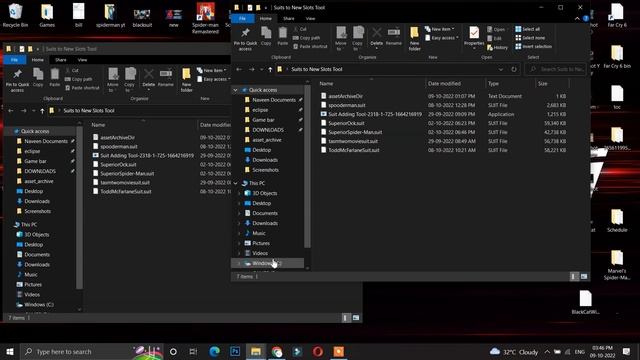Screen dimensions: 640x360
Task: Click New folder in front window ribbon
Action: click(414, 39)
